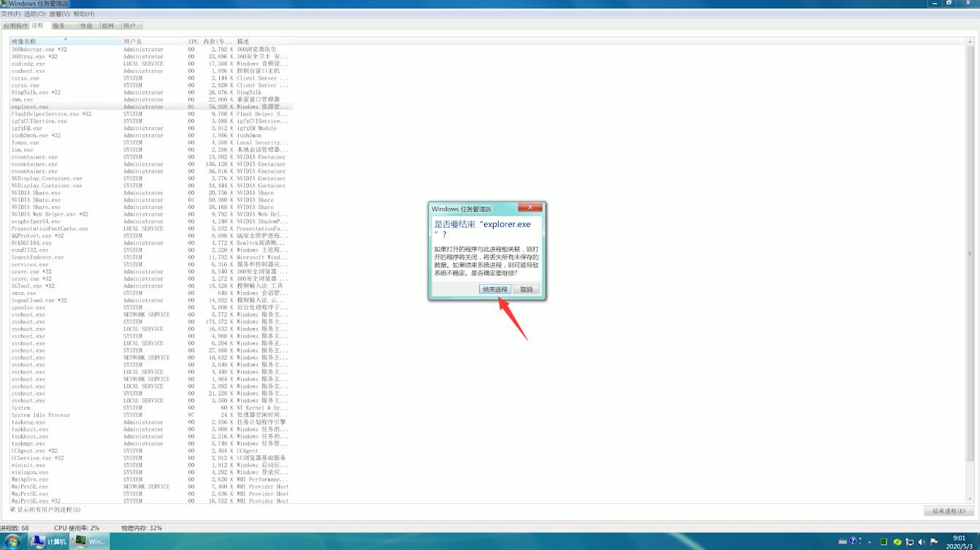
Task: Sort by the 内存 column header
Action: tap(218, 42)
